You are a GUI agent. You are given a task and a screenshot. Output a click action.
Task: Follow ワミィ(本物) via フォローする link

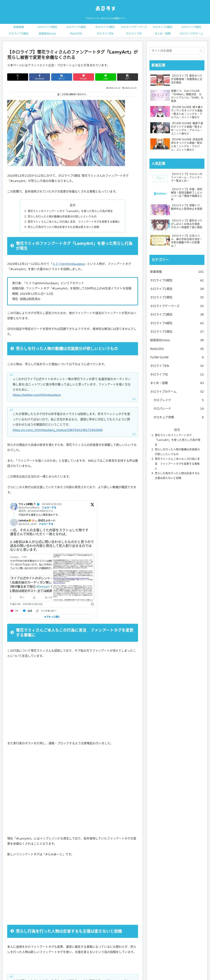pos(49,507)
